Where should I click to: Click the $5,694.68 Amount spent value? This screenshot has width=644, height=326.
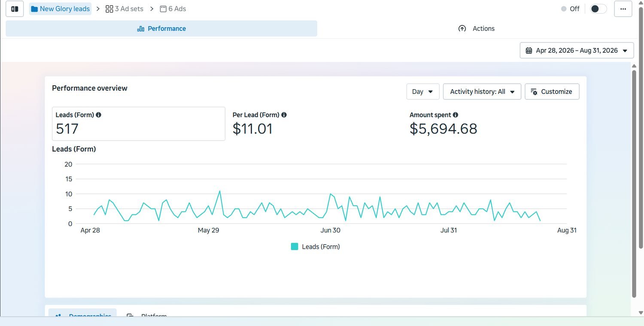coord(444,129)
